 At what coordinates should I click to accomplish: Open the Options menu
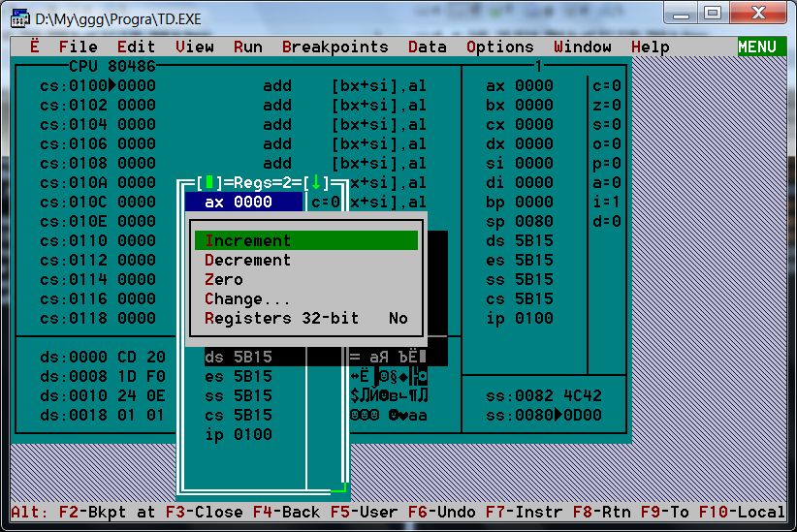pos(500,47)
